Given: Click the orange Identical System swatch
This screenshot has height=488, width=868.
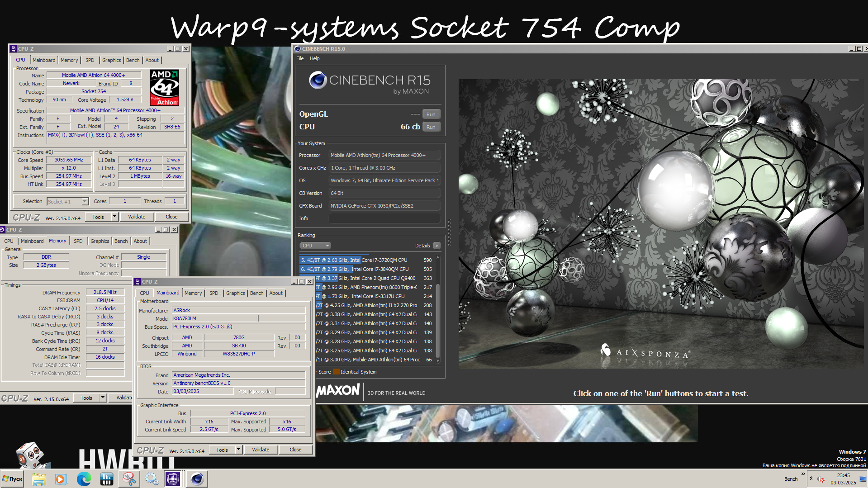Looking at the screenshot, I should pos(336,372).
